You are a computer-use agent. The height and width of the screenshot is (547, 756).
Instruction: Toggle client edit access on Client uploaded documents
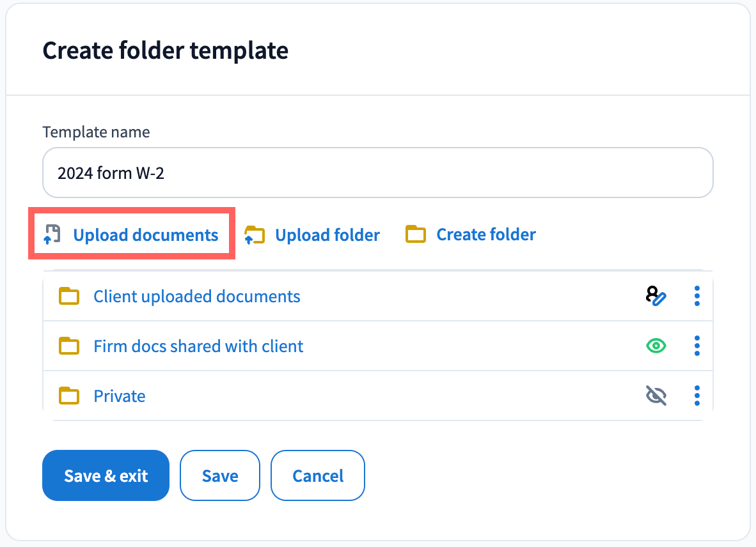[656, 296]
